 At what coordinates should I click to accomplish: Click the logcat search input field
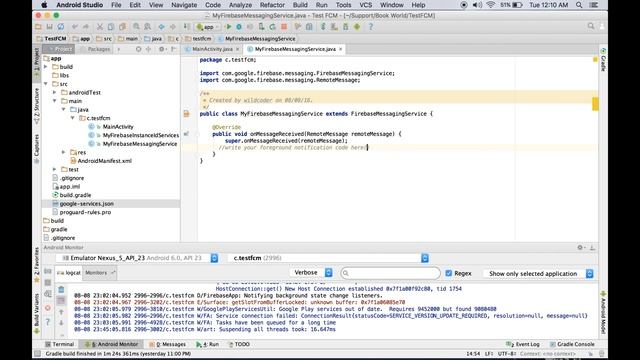[391, 273]
